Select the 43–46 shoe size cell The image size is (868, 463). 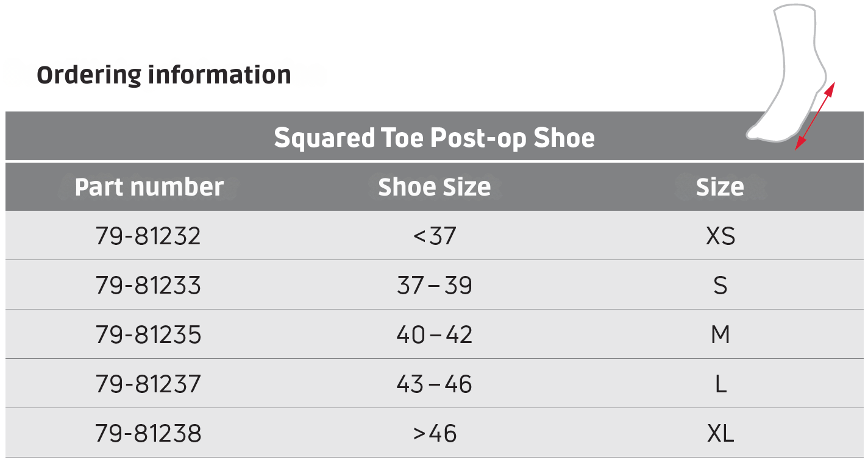pyautogui.click(x=434, y=384)
